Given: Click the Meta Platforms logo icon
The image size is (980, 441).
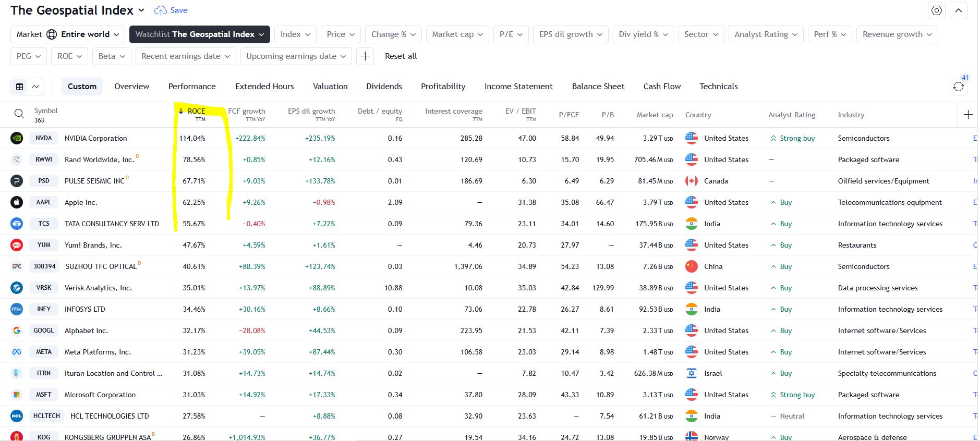Looking at the screenshot, I should pos(17,352).
